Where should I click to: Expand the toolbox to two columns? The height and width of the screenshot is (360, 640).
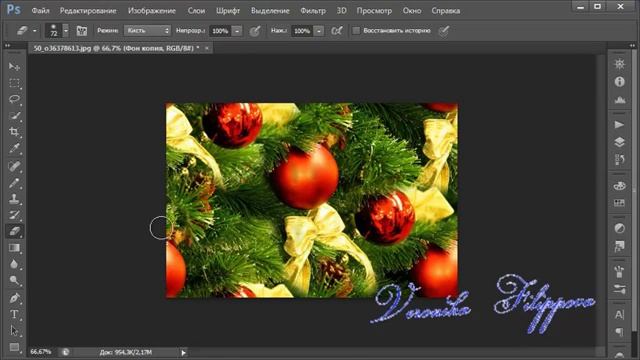tap(7, 45)
